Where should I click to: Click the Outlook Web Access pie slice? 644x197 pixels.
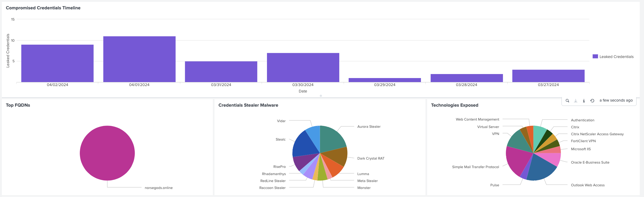[x=540, y=168]
